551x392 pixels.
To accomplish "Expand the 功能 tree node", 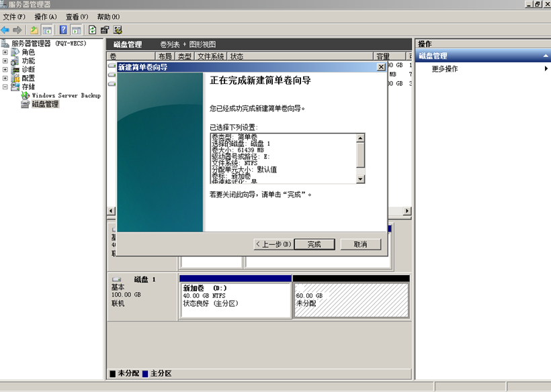I will pyautogui.click(x=5, y=61).
